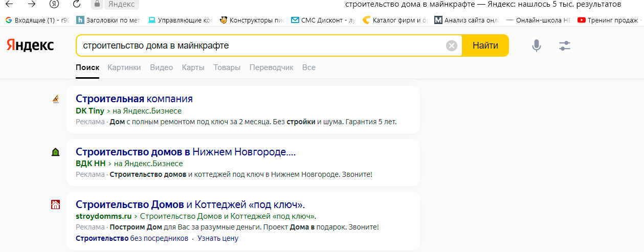The image size is (644, 252).
Task: Open Строительная компания ad result
Action: click(x=134, y=99)
